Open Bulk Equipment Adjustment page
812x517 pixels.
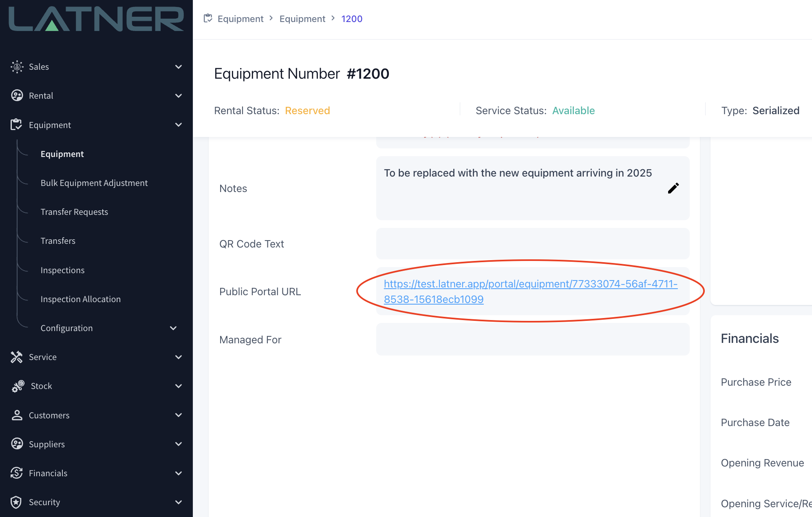pyautogui.click(x=94, y=183)
